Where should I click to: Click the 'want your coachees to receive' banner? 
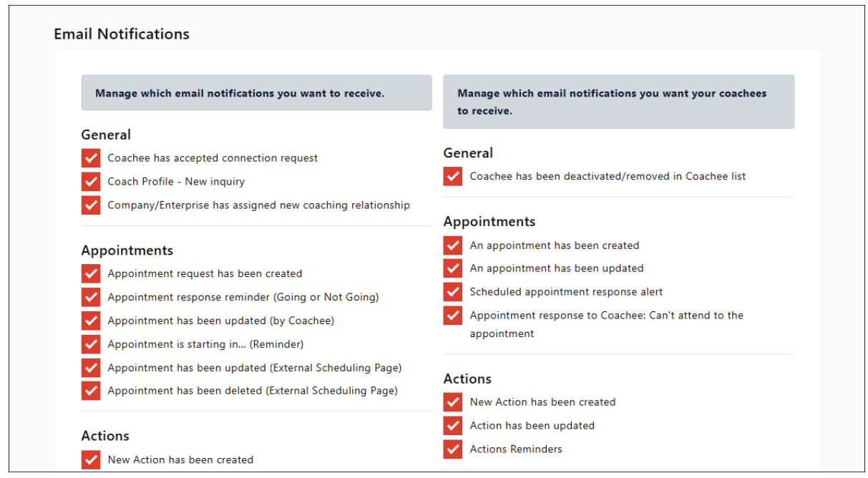(x=618, y=102)
